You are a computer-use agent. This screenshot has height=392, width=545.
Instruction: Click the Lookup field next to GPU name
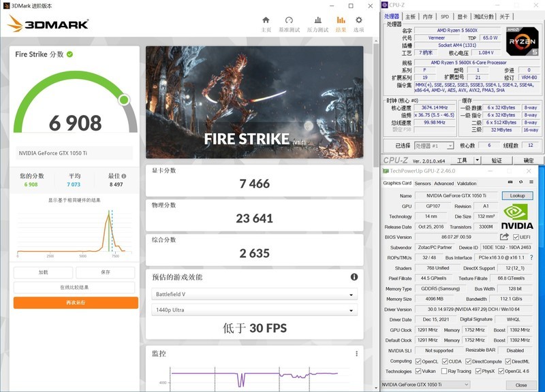[x=517, y=195]
